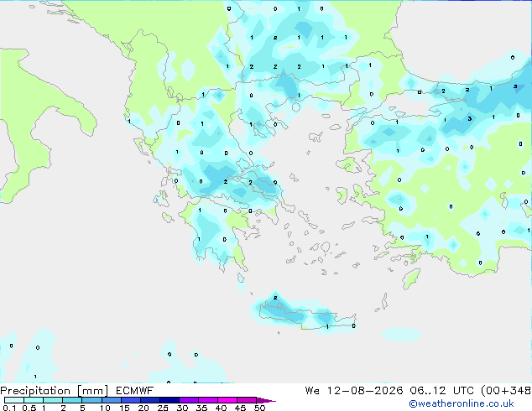
Task: Click the above-50 mm arrow legend tip
Action: [266, 400]
